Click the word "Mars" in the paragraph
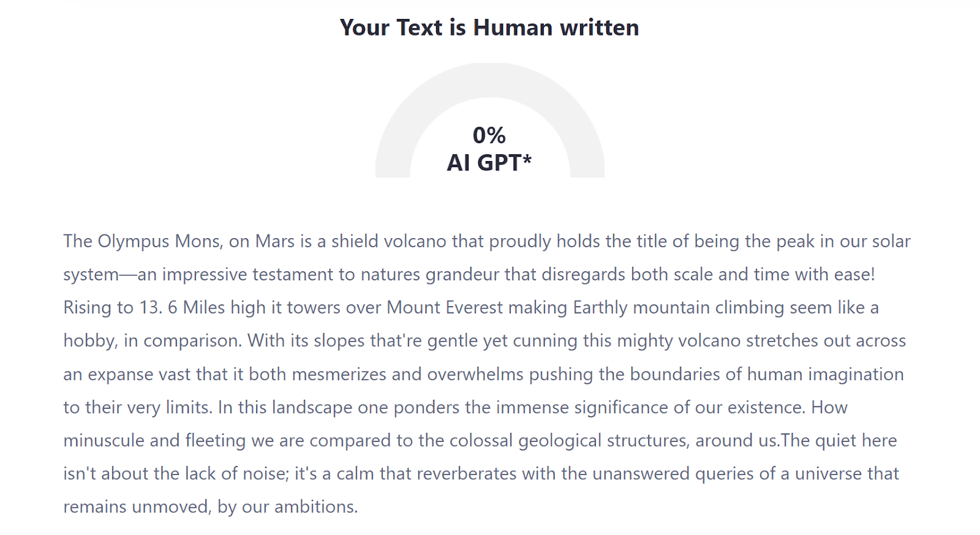Screen dimensions: 980x535 point(275,241)
